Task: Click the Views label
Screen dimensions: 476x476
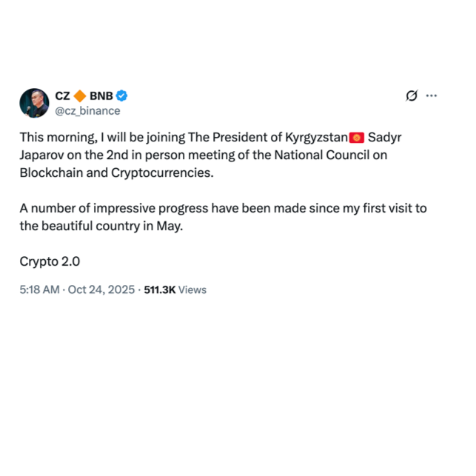Action: 192,289
